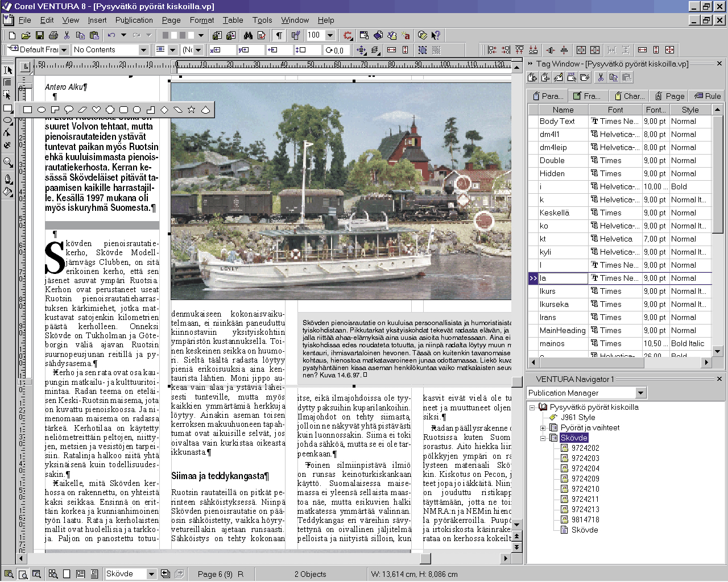The image size is (728, 582).
Task: Cut a tag using the scissors icon
Action: pos(600,78)
